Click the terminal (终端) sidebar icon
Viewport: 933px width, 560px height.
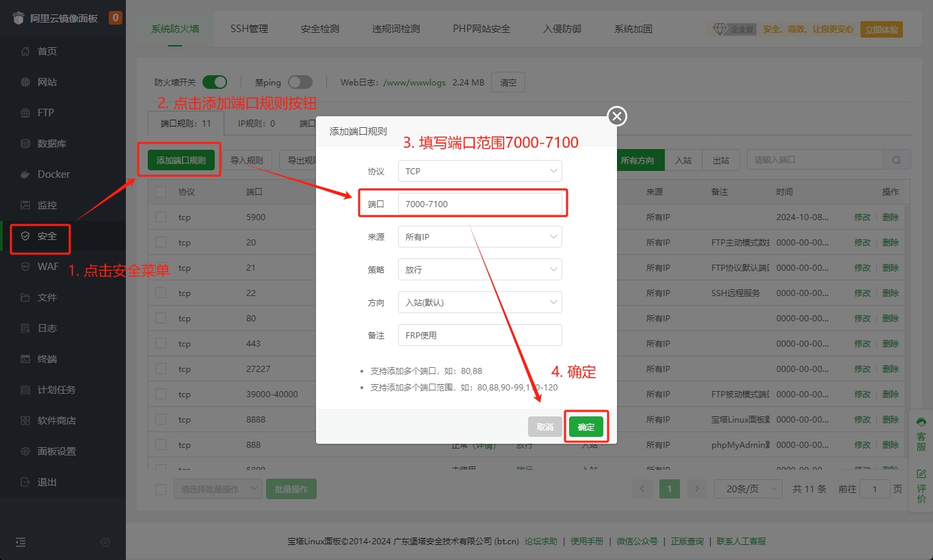(x=25, y=359)
